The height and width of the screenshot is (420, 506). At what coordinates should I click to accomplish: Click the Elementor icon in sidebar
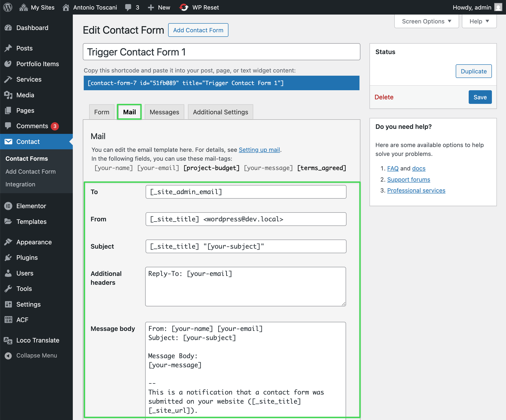pyautogui.click(x=8, y=206)
